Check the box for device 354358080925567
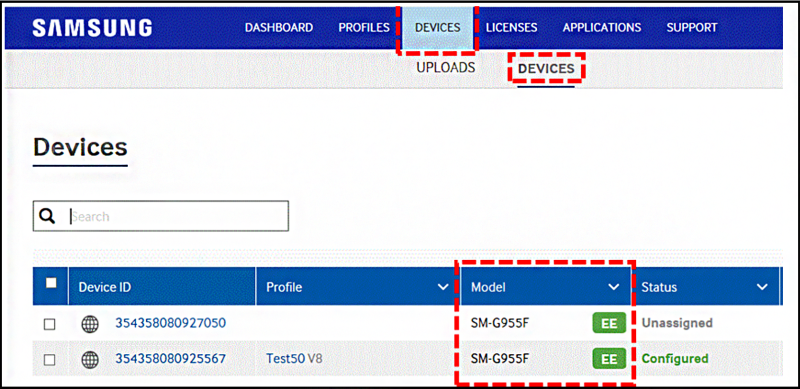Viewport: 800px width, 389px height. pos(49,360)
